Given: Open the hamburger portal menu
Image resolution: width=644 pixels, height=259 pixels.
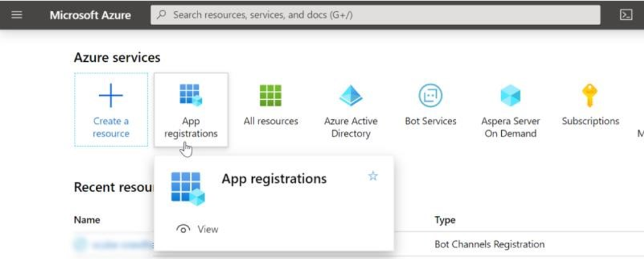Looking at the screenshot, I should 17,15.
